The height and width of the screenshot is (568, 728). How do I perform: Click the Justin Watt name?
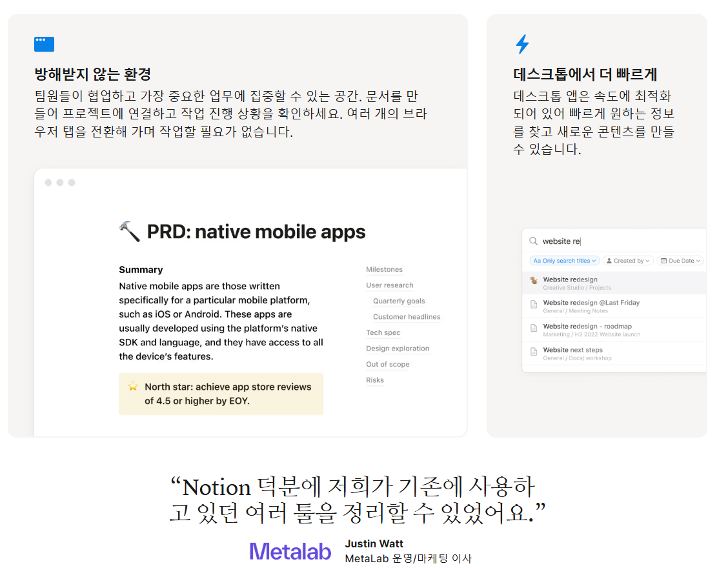374,544
